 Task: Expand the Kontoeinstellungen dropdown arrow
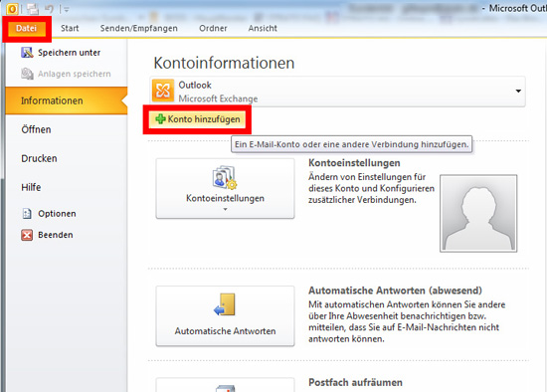tap(225, 209)
